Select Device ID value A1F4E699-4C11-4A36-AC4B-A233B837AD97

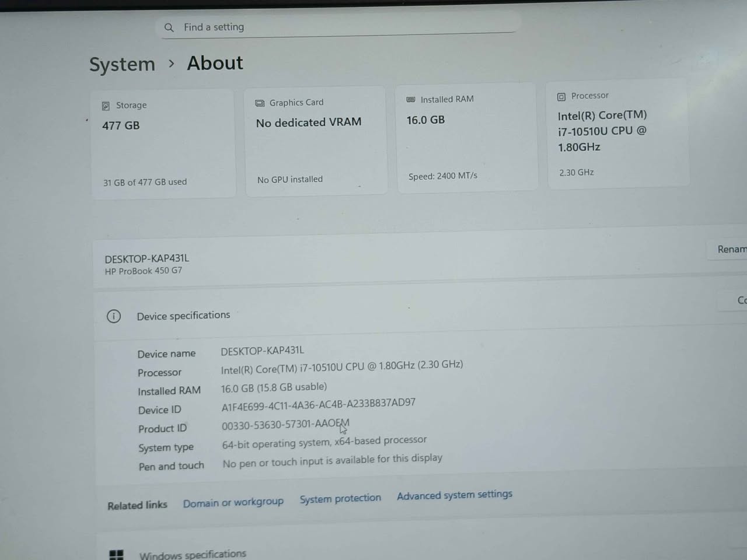[x=319, y=404]
